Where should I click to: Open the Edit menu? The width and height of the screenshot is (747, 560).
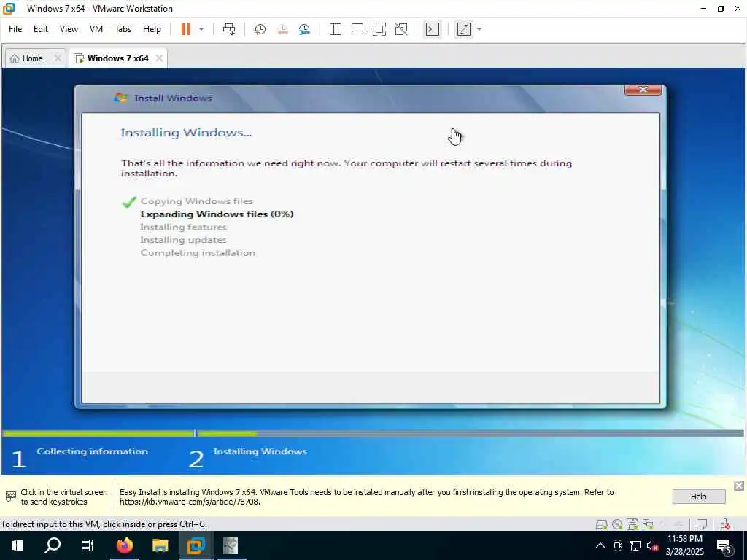point(41,29)
